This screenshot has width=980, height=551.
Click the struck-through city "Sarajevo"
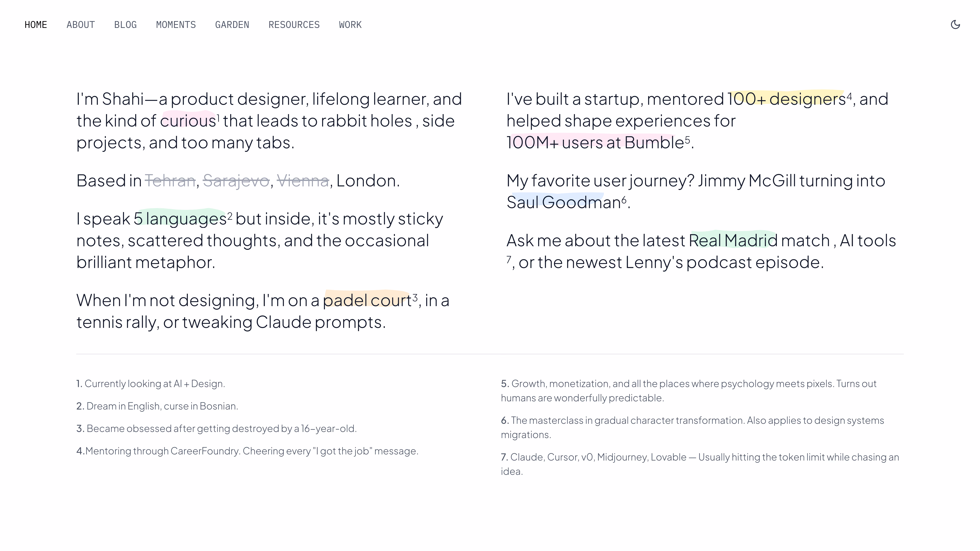click(x=236, y=181)
